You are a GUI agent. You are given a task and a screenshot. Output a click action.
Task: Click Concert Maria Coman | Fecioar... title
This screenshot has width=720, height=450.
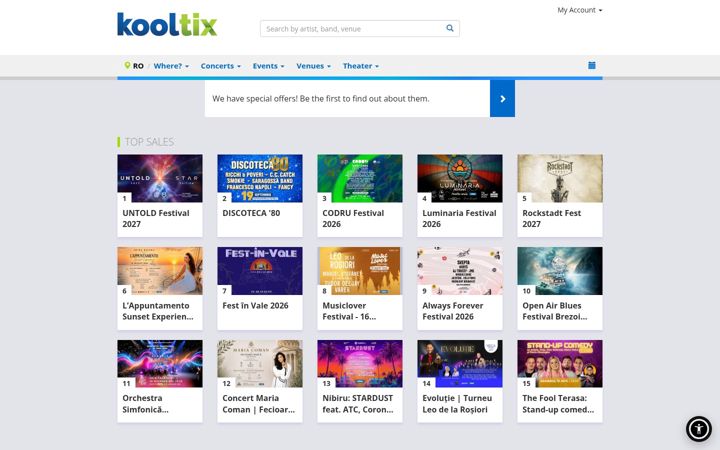(259, 404)
